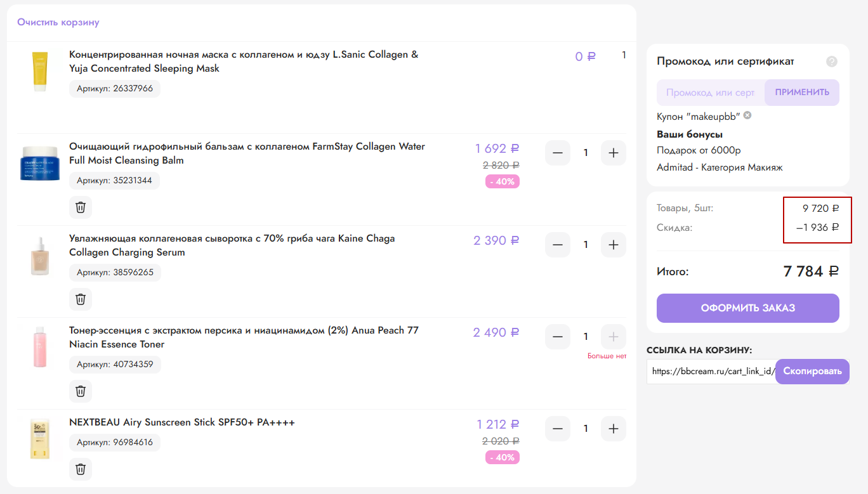Screen dimensions: 868x494
Task: Click crossed-out price 2 820 ₽
Action: [x=501, y=165]
